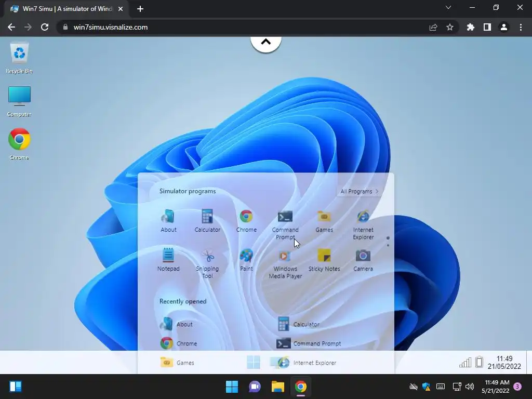Select second page dot of programs grid

click(388, 245)
